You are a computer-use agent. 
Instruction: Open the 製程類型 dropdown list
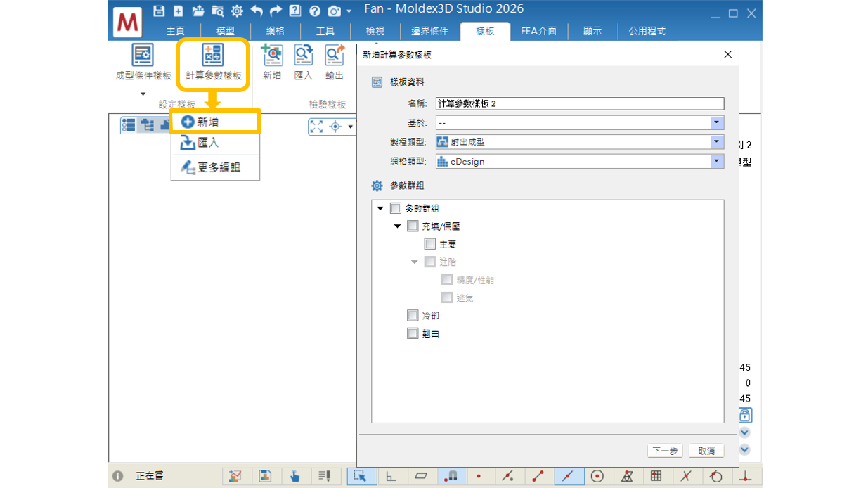pos(717,142)
